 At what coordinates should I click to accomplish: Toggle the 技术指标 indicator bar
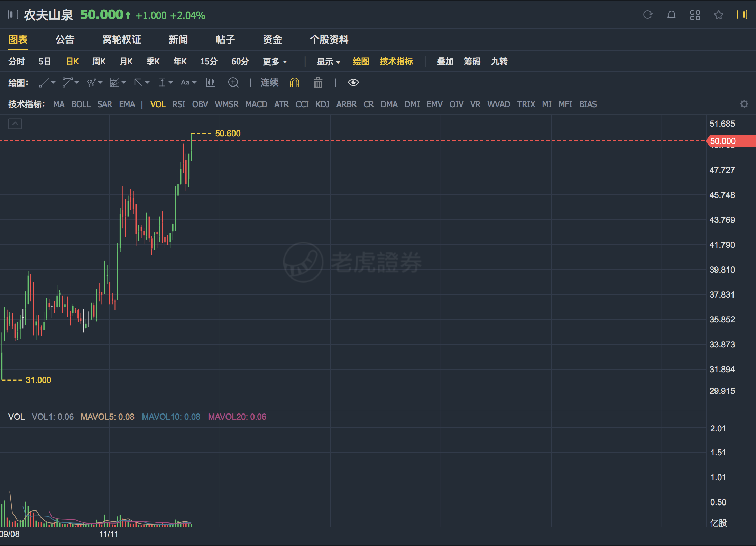(396, 62)
